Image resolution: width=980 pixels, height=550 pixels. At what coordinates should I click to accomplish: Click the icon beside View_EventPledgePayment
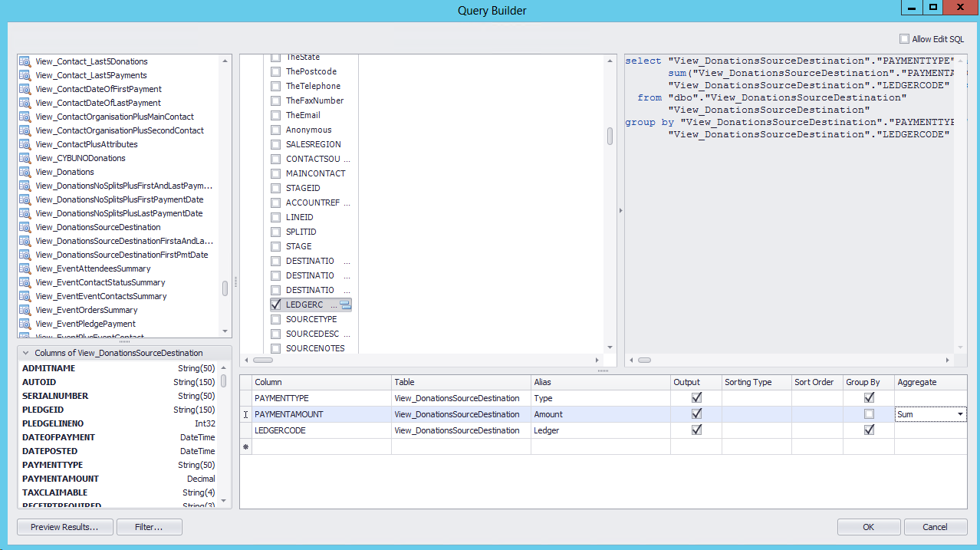pyautogui.click(x=25, y=324)
